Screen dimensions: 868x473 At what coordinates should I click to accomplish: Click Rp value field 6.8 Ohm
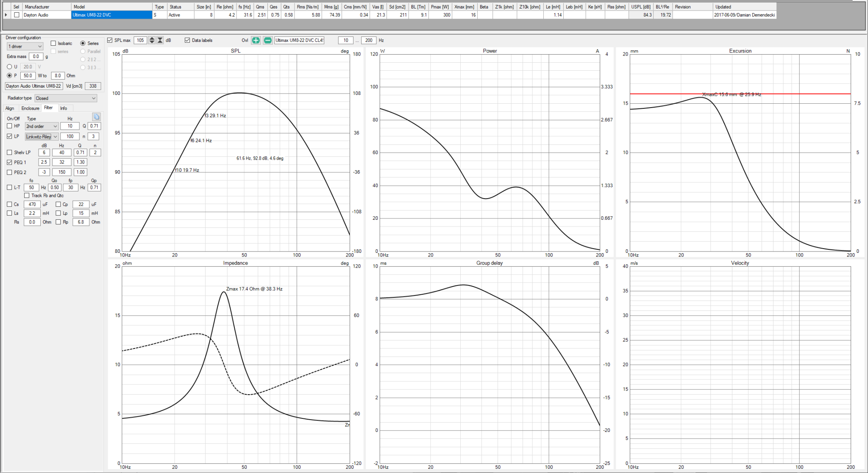click(81, 222)
